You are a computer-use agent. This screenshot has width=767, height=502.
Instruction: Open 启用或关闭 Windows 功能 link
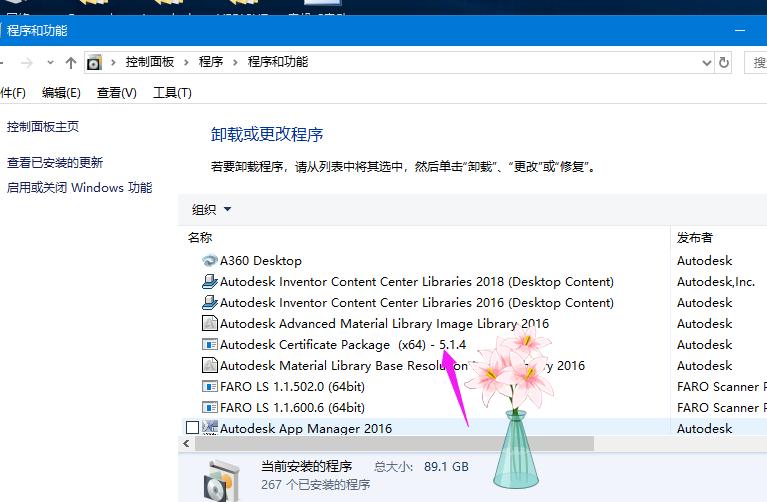click(79, 187)
